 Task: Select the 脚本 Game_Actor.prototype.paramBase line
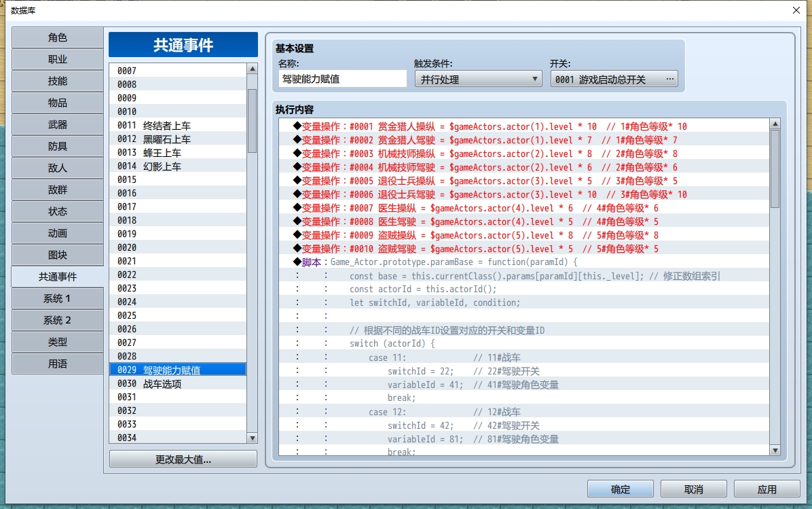[524, 262]
